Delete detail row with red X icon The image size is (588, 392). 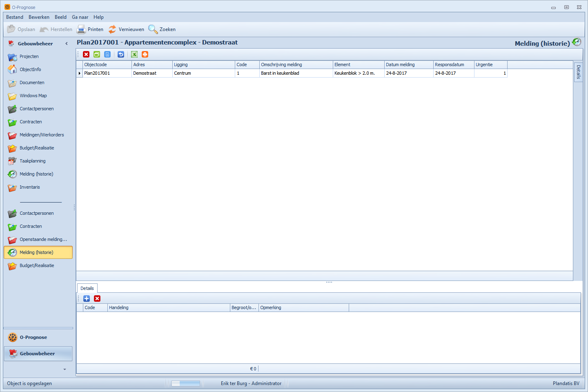point(97,298)
